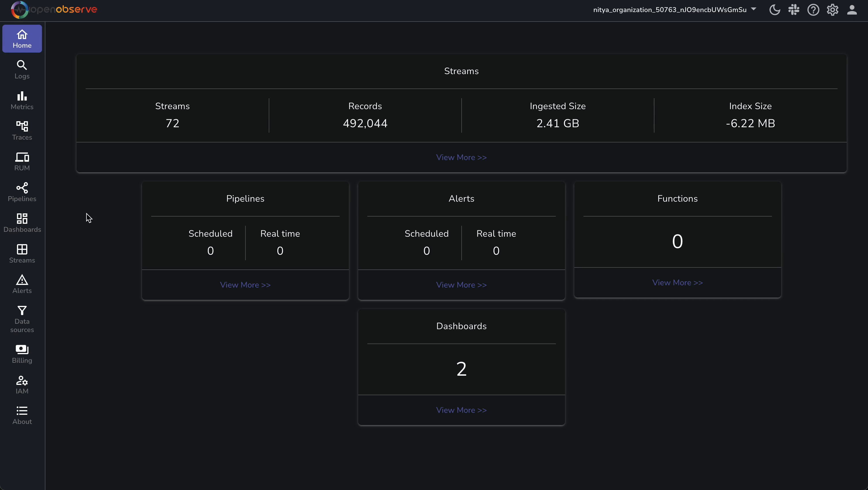Open the Billing section

pyautogui.click(x=22, y=354)
